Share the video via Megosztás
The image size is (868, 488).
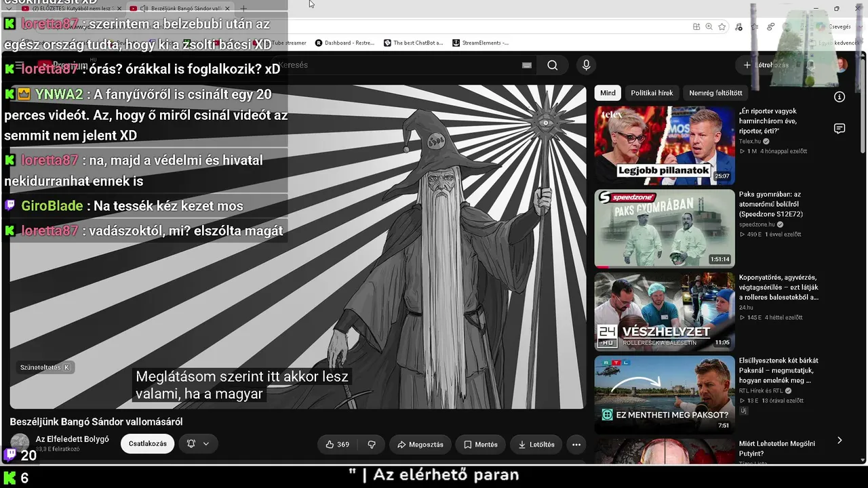click(420, 445)
